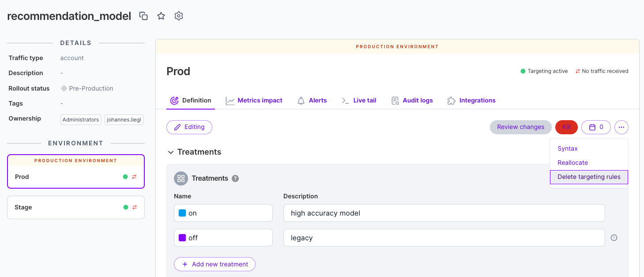The image size is (644, 277).
Task: Click the Pre-Production diamond icon
Action: coord(64,88)
